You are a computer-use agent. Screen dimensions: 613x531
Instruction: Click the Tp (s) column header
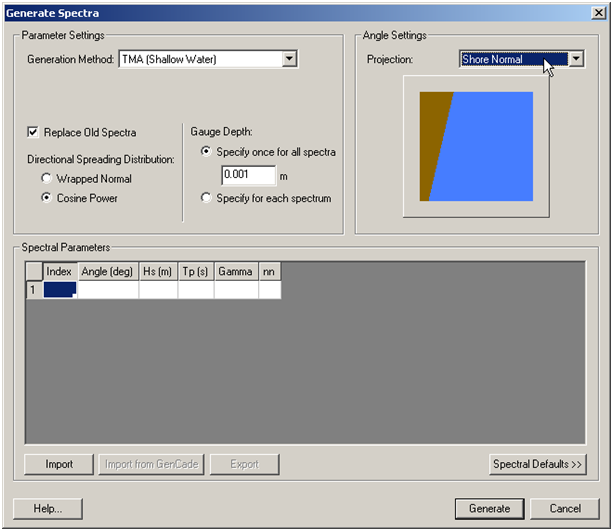[196, 271]
